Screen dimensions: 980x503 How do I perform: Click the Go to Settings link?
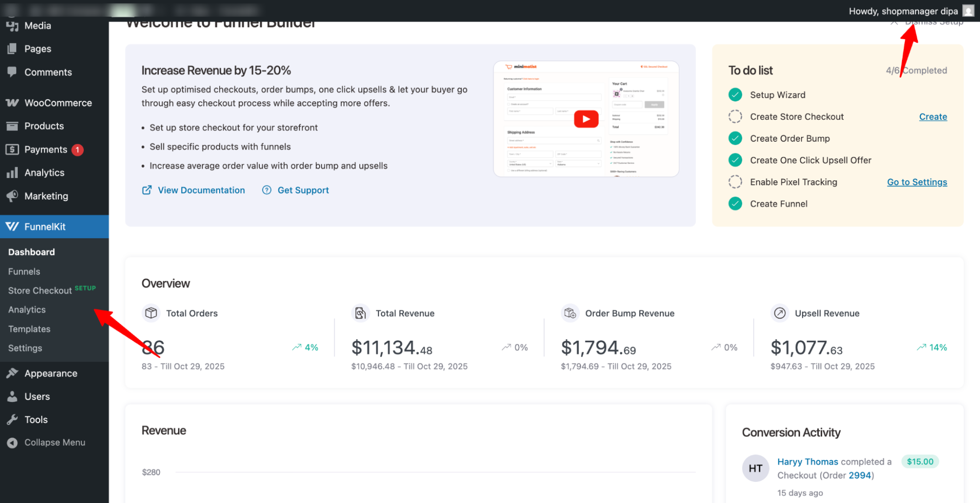coord(917,182)
